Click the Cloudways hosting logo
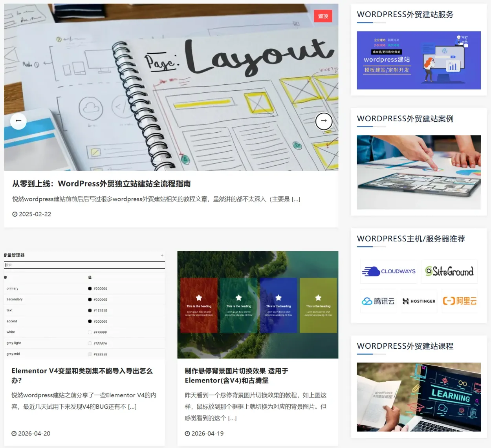This screenshot has height=448, width=491. [x=388, y=271]
